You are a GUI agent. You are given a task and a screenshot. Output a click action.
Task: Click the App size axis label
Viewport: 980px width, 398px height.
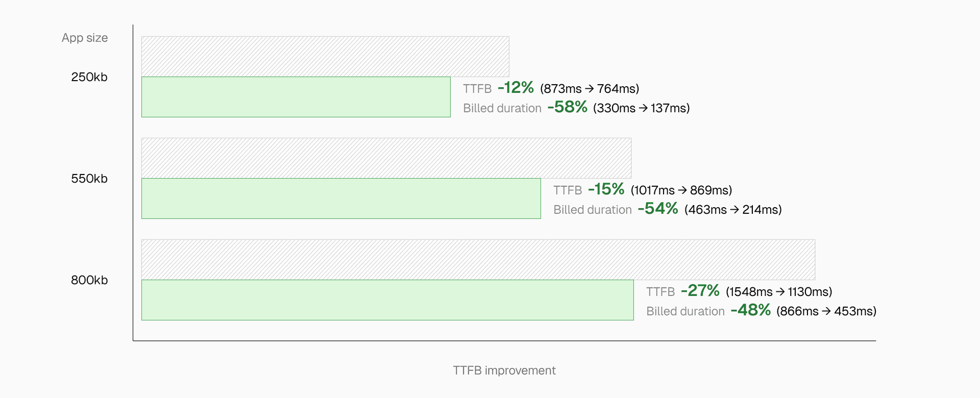point(85,38)
